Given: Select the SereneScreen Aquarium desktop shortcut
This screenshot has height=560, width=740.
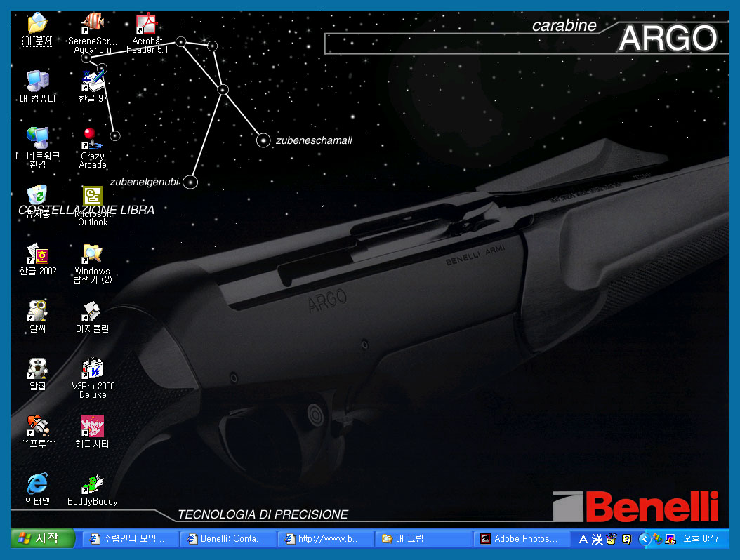Looking at the screenshot, I should coord(93,25).
